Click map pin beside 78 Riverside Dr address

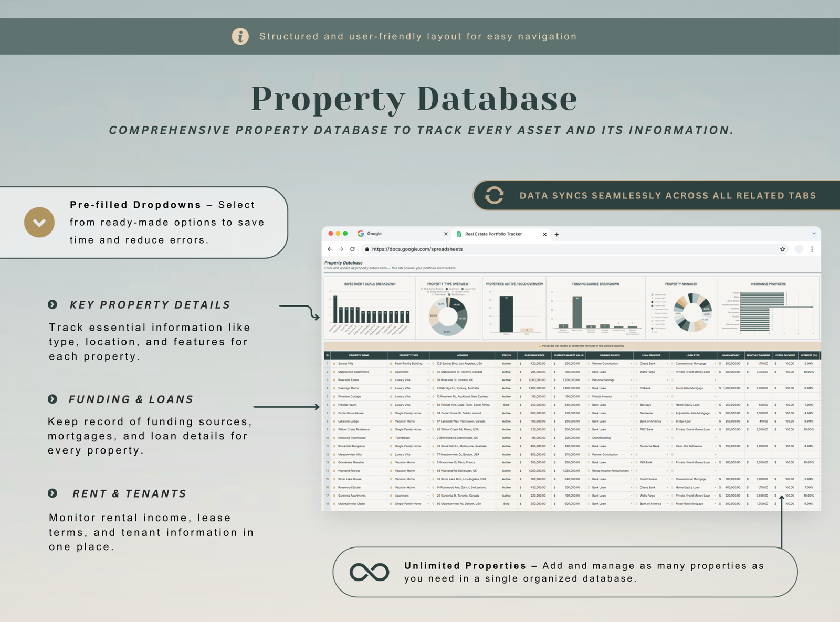(433, 380)
